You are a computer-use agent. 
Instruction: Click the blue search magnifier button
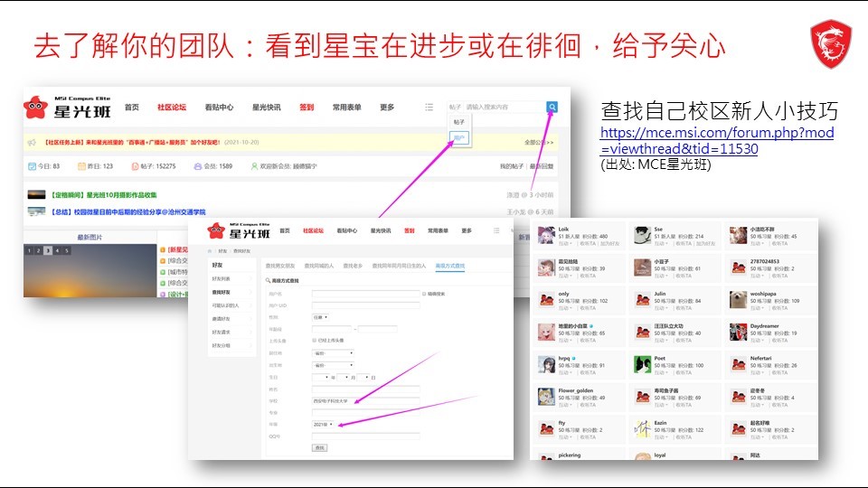coord(552,107)
